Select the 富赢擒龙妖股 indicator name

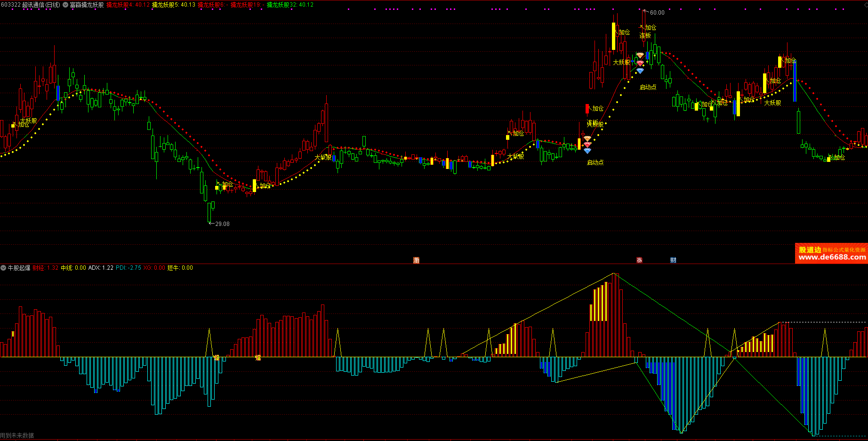[x=87, y=5]
